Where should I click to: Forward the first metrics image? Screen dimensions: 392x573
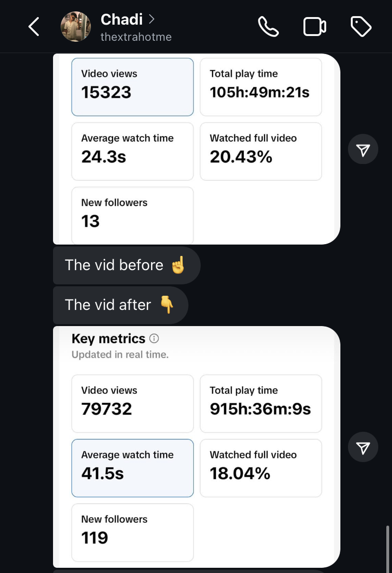coord(363,149)
